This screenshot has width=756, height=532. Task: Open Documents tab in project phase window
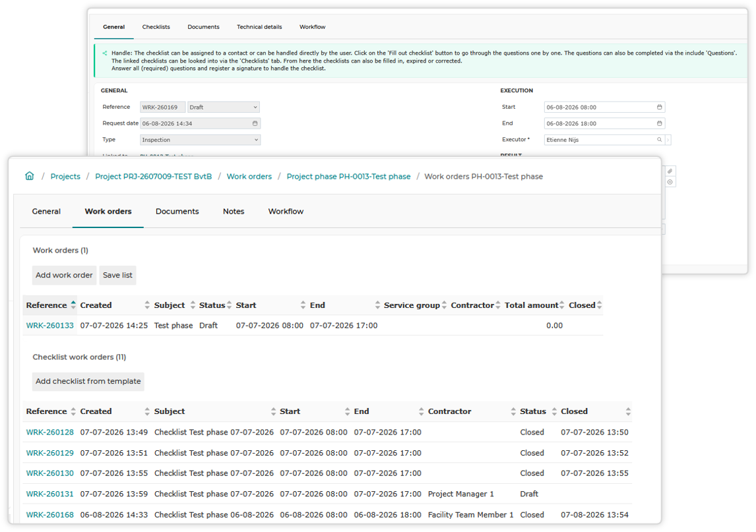pyautogui.click(x=177, y=212)
